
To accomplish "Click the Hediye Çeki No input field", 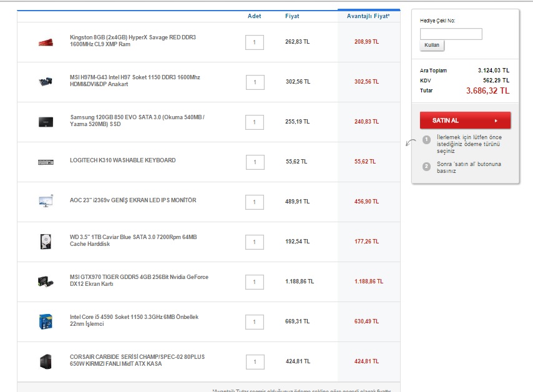I will pos(451,34).
